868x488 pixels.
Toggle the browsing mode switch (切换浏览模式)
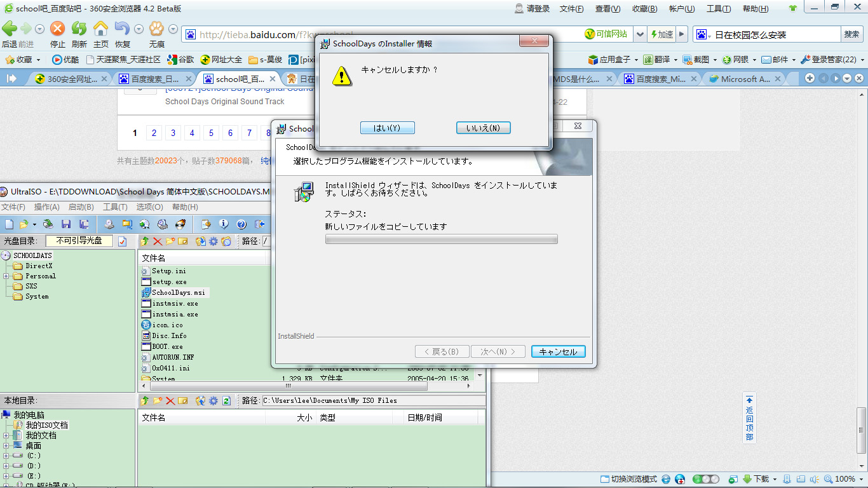click(628, 479)
